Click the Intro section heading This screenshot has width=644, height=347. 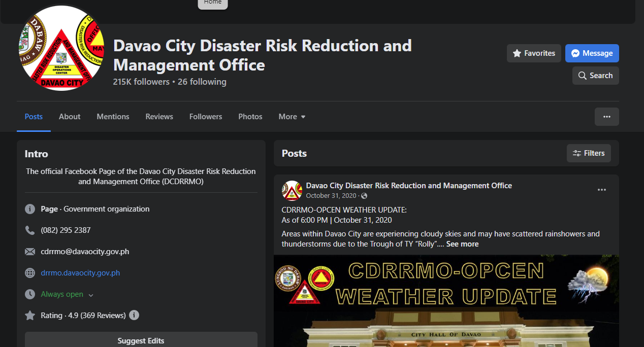pos(37,154)
